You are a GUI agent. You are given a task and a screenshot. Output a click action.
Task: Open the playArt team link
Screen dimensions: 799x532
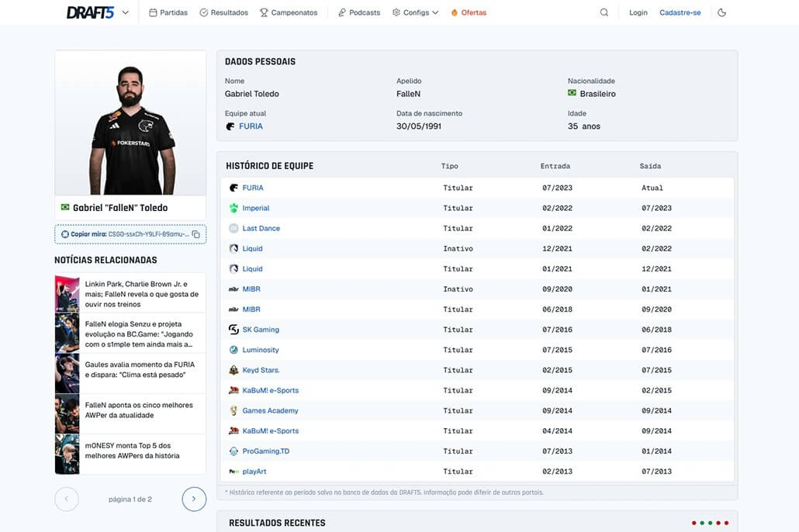[x=254, y=472]
